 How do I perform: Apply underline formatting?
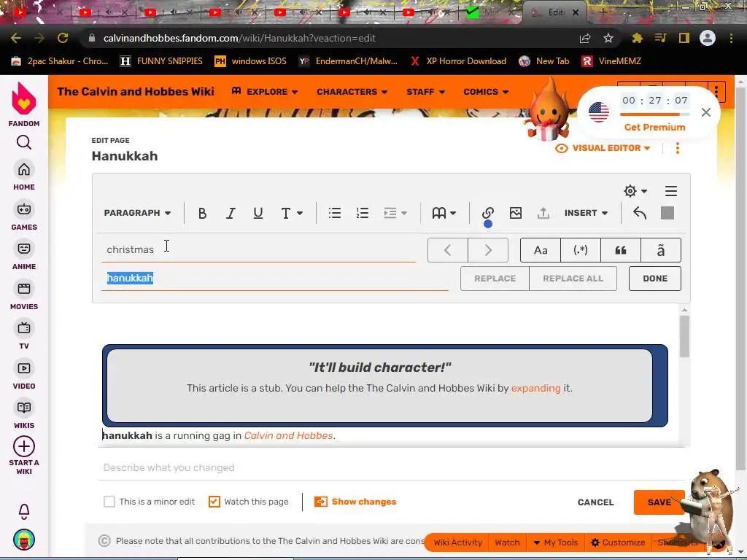[258, 213]
